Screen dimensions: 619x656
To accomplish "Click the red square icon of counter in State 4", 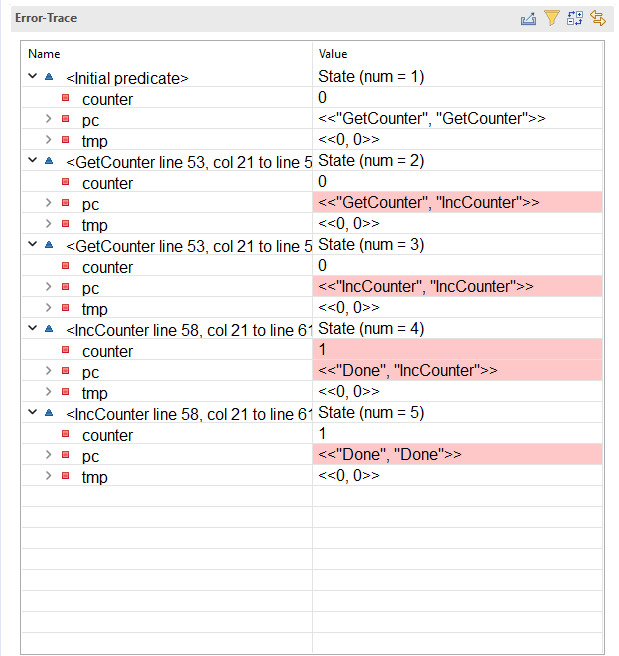I will point(65,349).
